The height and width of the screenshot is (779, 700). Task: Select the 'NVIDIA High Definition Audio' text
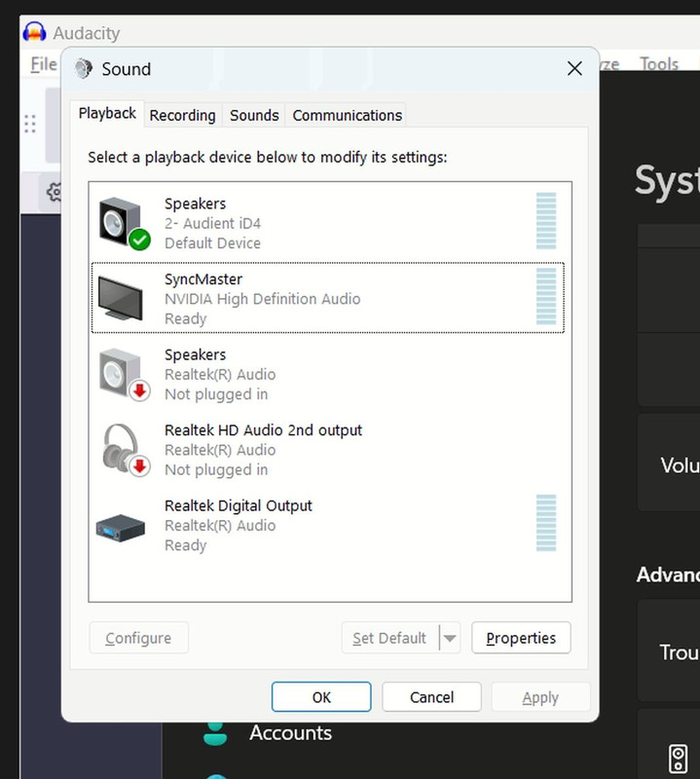262,299
